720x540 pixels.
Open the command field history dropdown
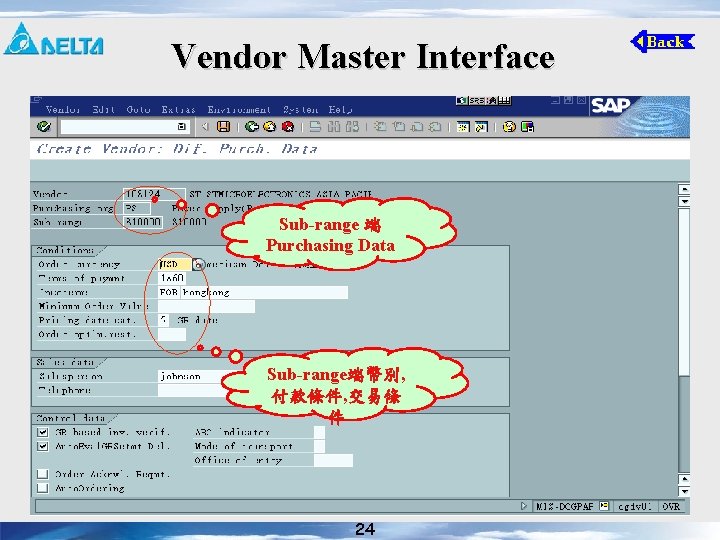tap(182, 127)
